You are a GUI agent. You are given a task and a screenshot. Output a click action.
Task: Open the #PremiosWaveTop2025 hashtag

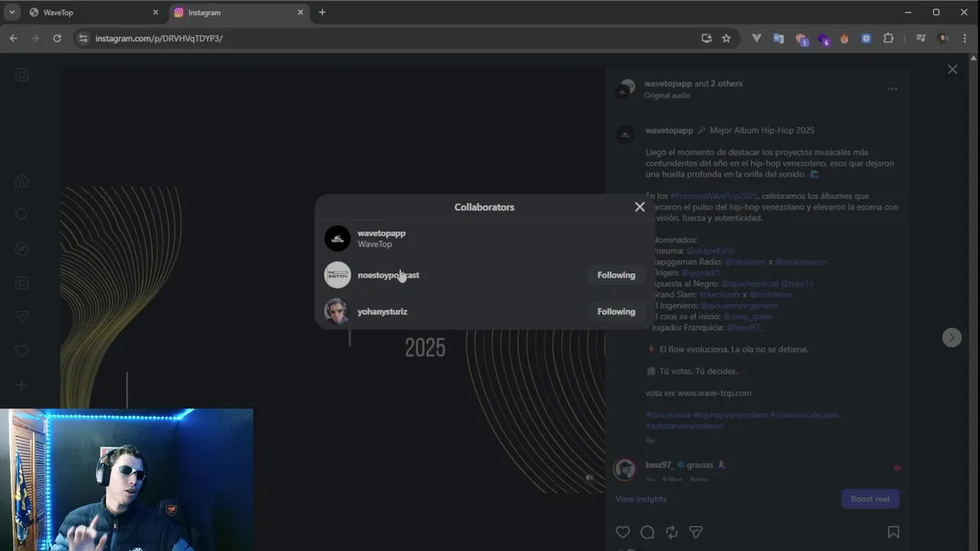pos(714,196)
